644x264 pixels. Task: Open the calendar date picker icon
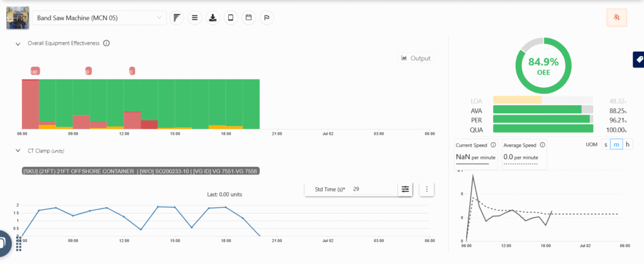click(248, 18)
